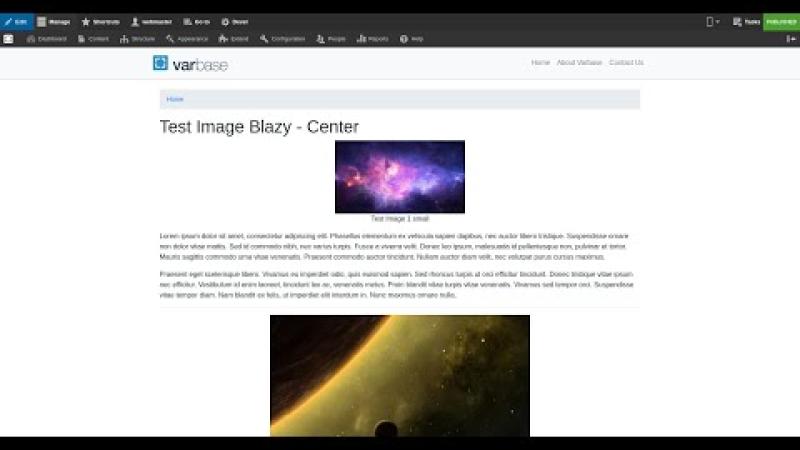Image resolution: width=800 pixels, height=450 pixels.
Task: Click the Varbase site logo
Action: click(x=190, y=64)
